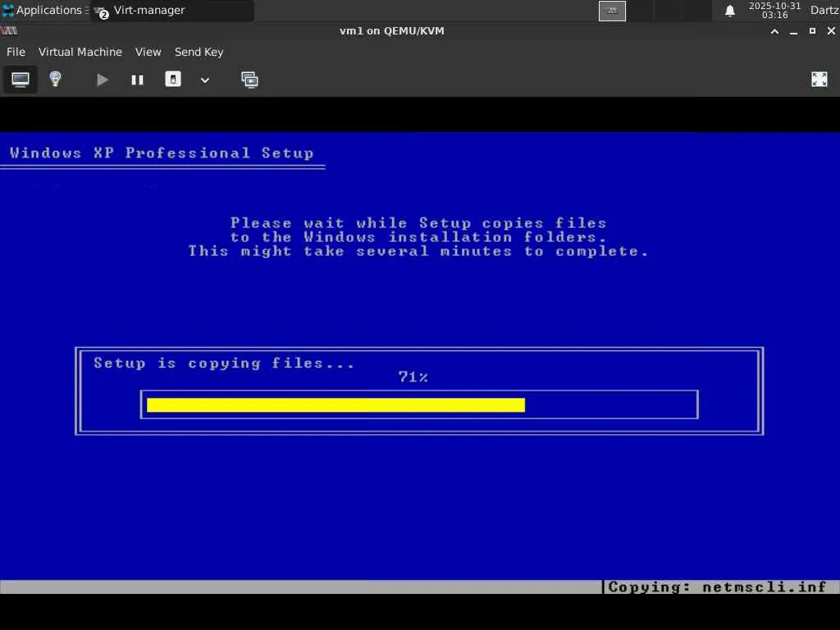Open the notifications bell
Viewport: 840px width, 630px height.
pos(729,11)
